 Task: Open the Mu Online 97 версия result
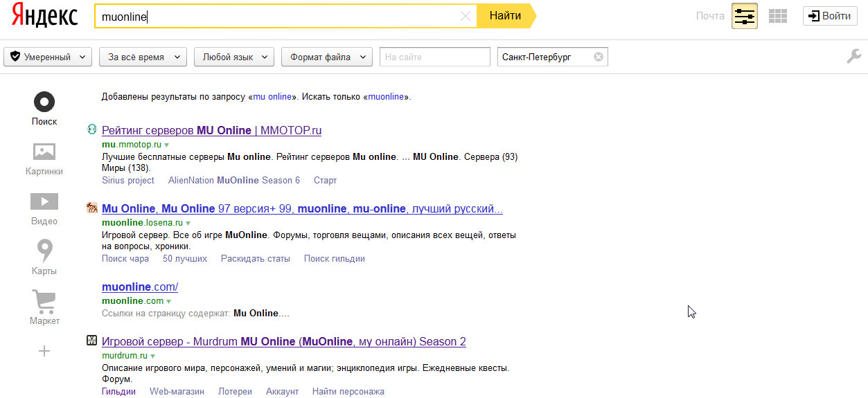302,208
